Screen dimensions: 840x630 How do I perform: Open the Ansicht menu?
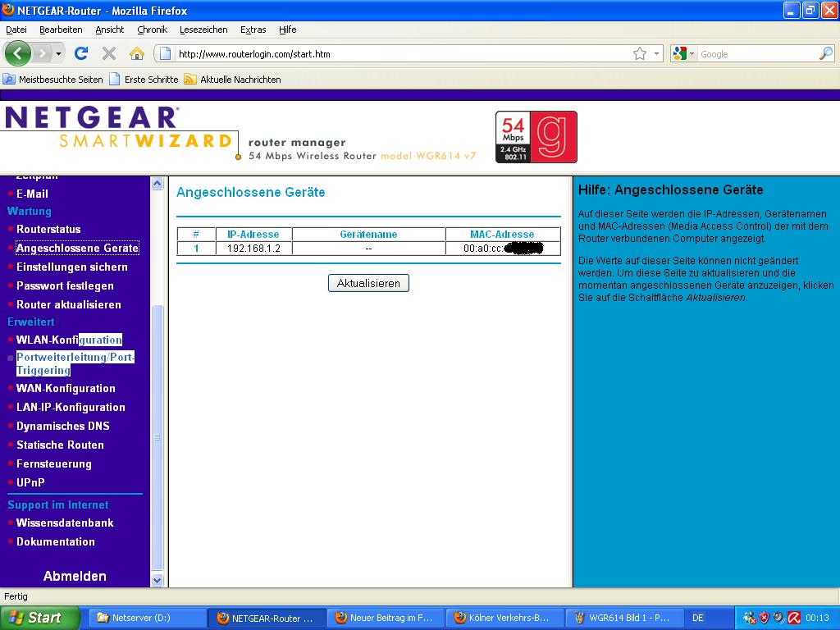(x=109, y=30)
